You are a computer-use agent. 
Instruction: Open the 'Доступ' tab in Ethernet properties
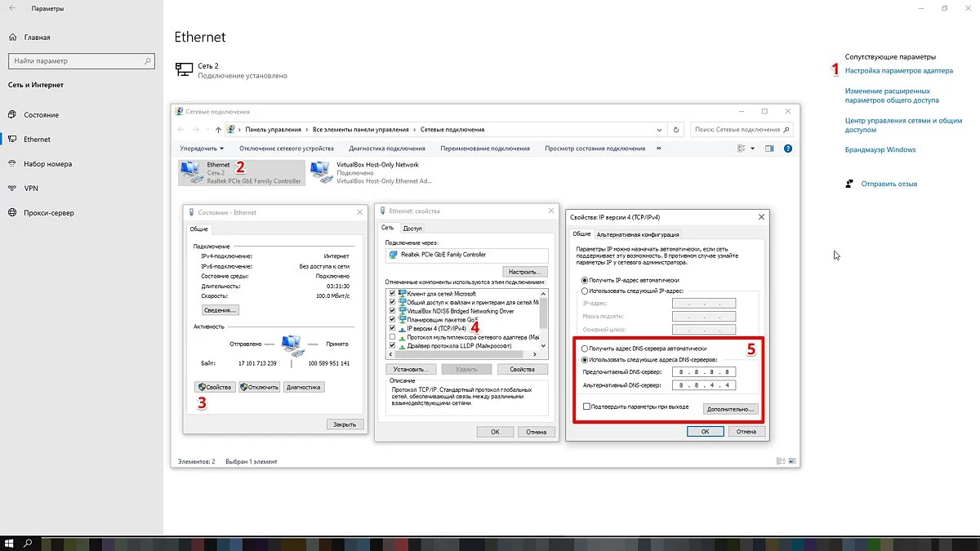pos(412,229)
